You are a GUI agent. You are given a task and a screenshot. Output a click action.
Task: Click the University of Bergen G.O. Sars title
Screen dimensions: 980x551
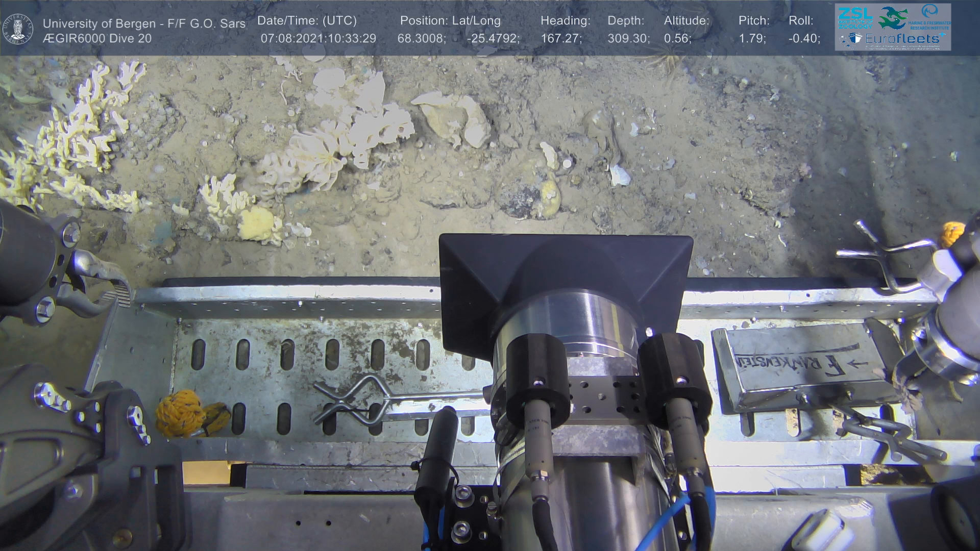144,23
